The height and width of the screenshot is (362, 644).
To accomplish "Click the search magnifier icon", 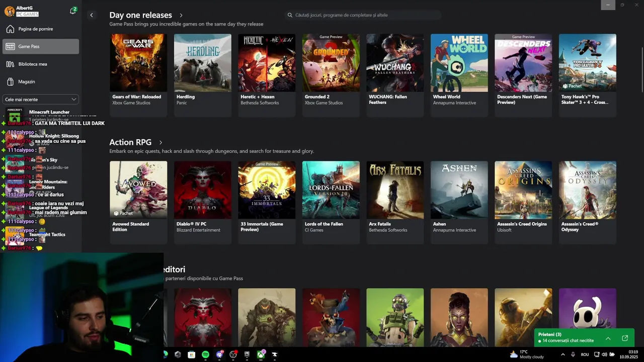I will (290, 15).
